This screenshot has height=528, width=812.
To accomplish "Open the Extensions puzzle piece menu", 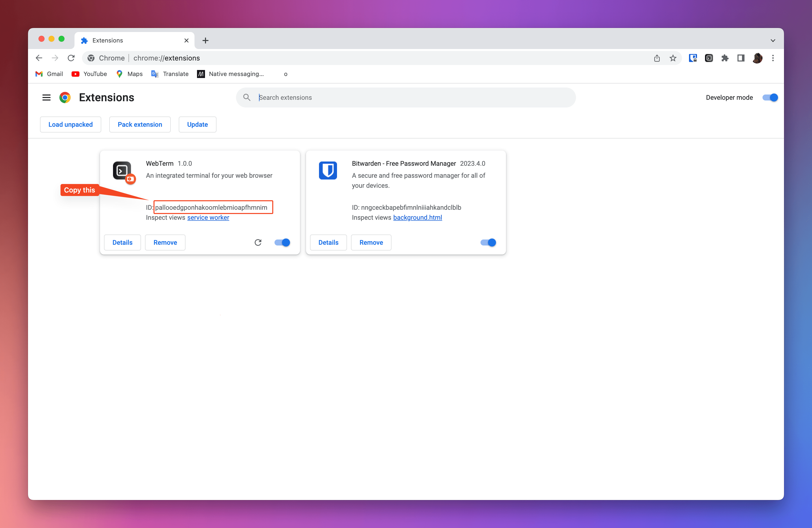I will [725, 58].
